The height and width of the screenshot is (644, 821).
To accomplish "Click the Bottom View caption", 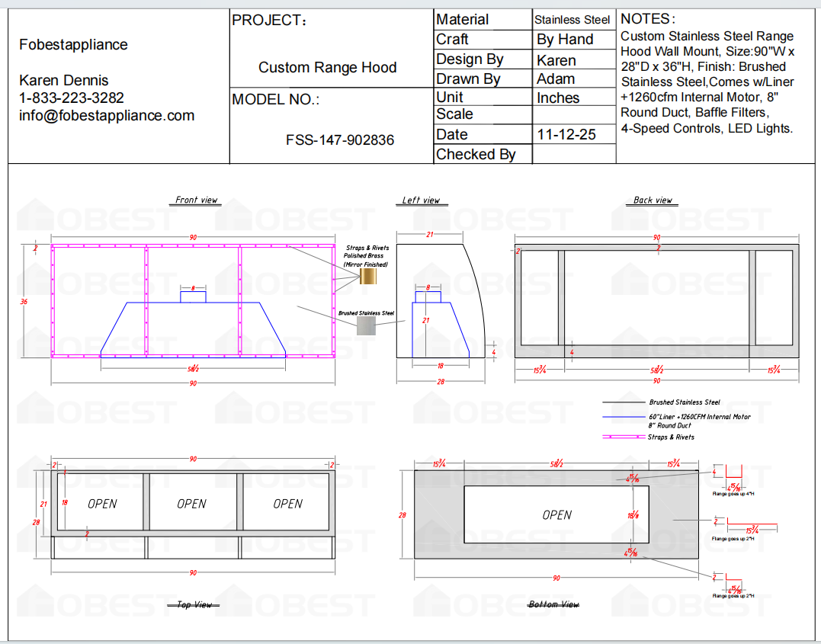I will click(555, 604).
